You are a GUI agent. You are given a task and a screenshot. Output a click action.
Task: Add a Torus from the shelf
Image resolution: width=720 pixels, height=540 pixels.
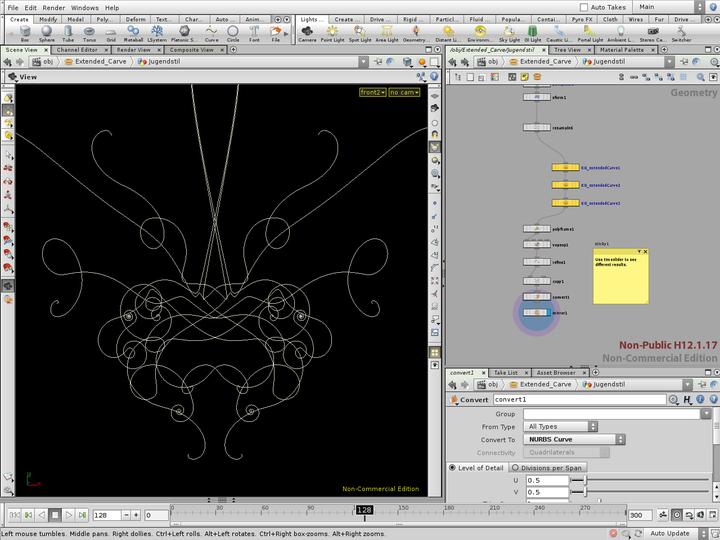click(x=89, y=33)
